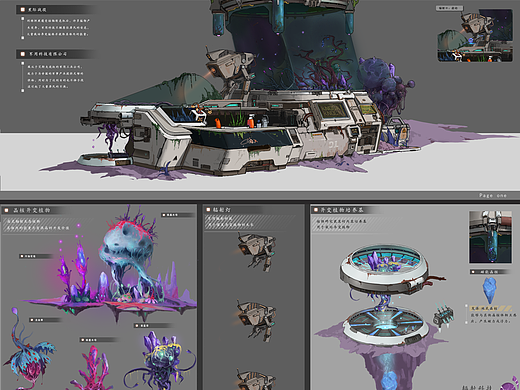Select the purple crystal jellyfish plant
The width and height of the screenshot is (520, 390).
point(159,360)
